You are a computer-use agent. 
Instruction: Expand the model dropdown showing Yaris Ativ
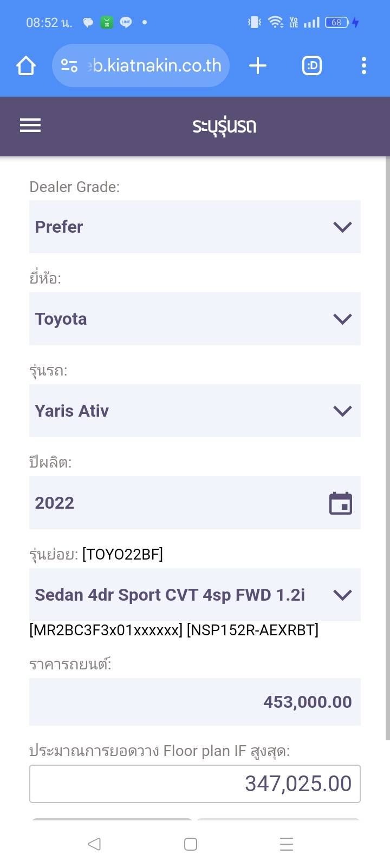point(194,411)
